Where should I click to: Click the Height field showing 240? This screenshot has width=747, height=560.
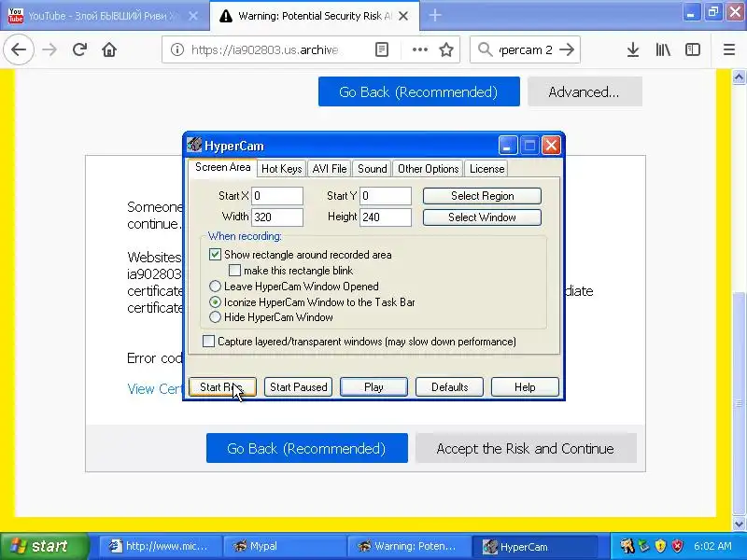tap(386, 217)
